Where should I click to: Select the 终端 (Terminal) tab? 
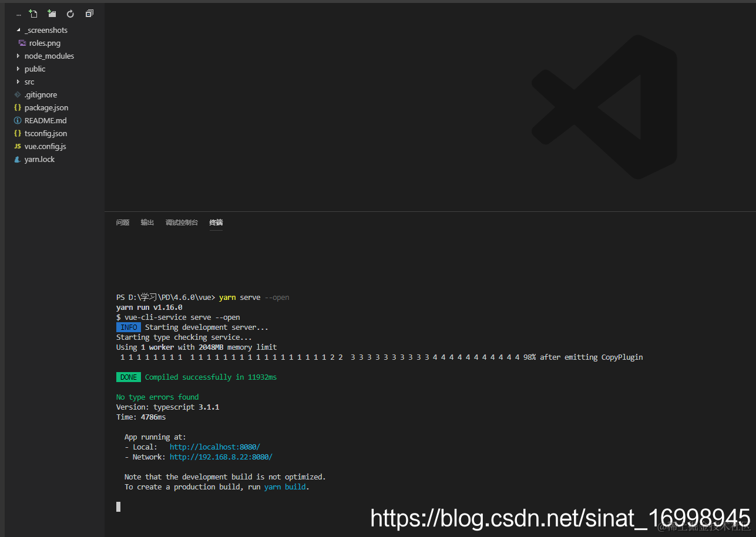tap(216, 222)
